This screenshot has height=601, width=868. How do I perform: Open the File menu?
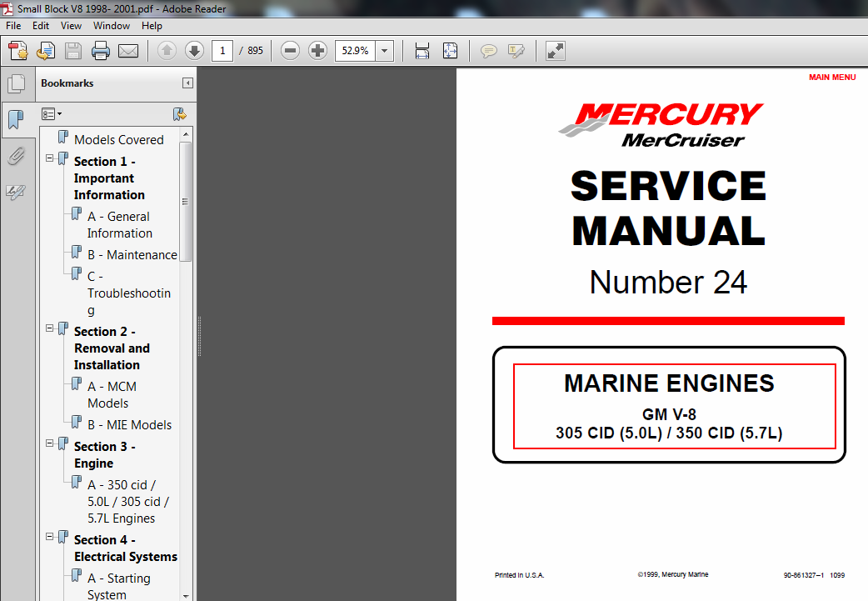coord(13,26)
